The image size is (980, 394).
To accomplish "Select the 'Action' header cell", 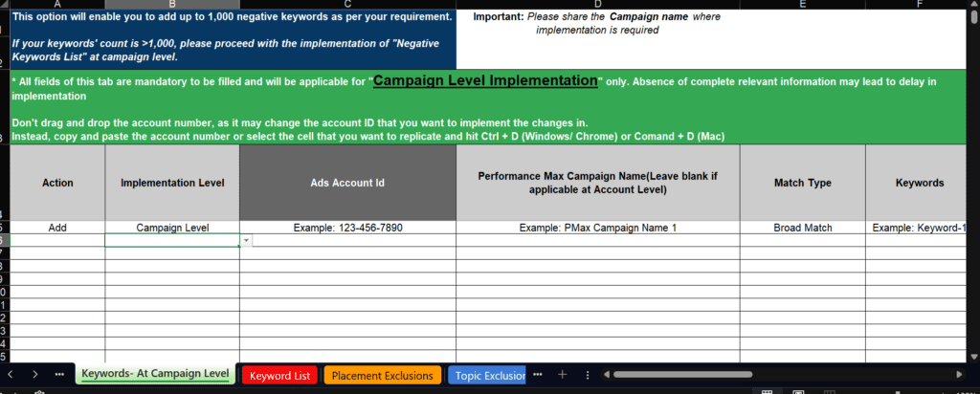I will 57,183.
